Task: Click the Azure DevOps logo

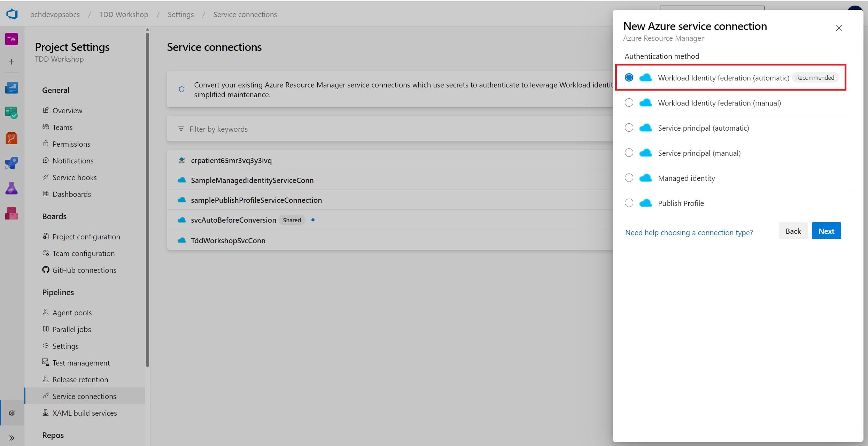Action: pos(12,14)
